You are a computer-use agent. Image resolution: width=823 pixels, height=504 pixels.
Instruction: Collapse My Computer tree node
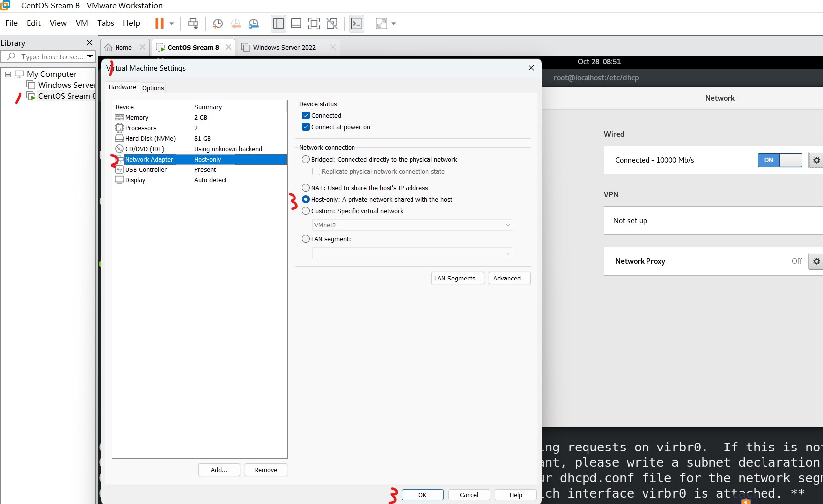pos(8,74)
